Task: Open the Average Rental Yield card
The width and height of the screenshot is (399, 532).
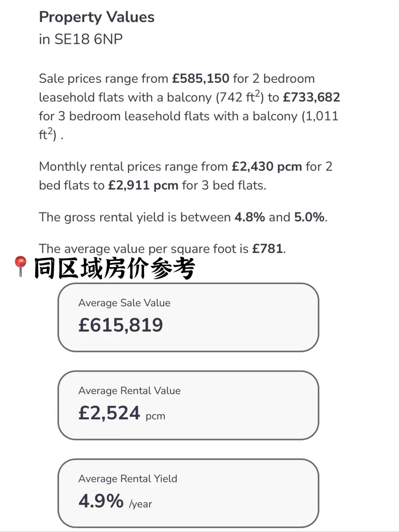Action: coord(188,493)
